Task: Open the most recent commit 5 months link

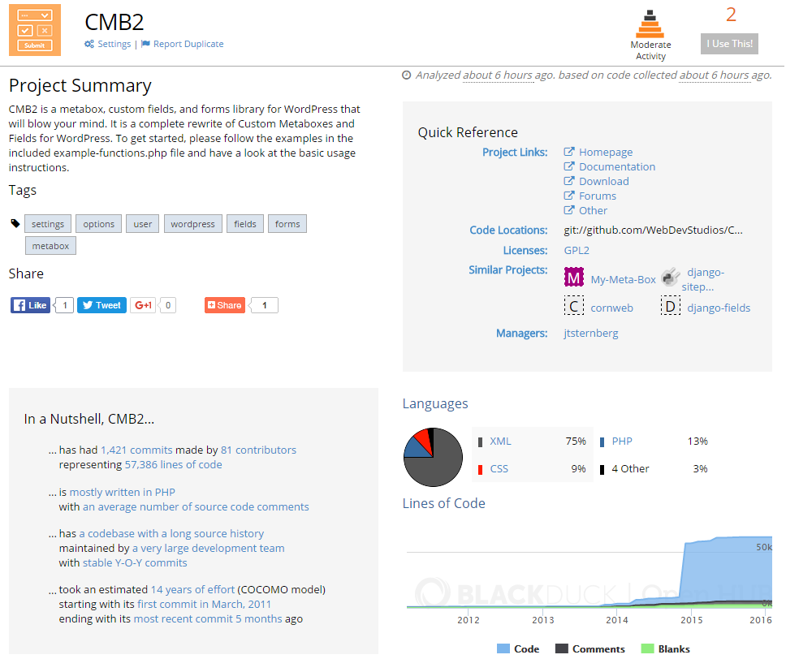Action: pyautogui.click(x=208, y=618)
